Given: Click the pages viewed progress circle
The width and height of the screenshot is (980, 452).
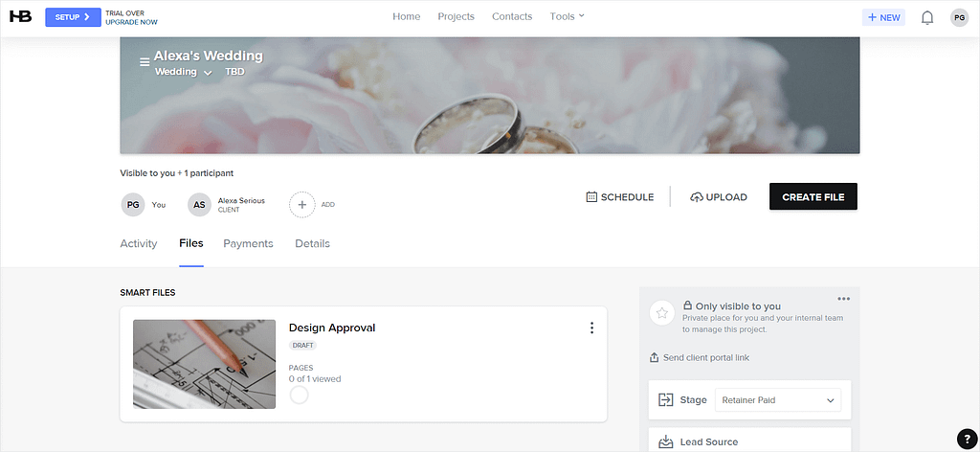Looking at the screenshot, I should [x=300, y=395].
